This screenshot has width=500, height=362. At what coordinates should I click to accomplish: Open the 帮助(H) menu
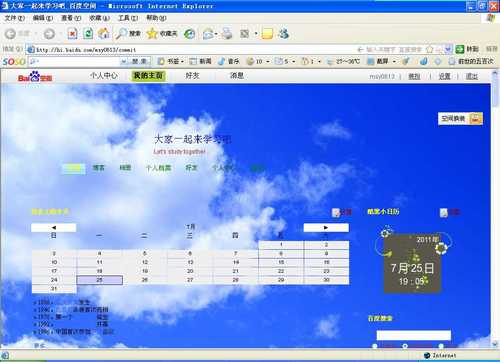click(156, 18)
